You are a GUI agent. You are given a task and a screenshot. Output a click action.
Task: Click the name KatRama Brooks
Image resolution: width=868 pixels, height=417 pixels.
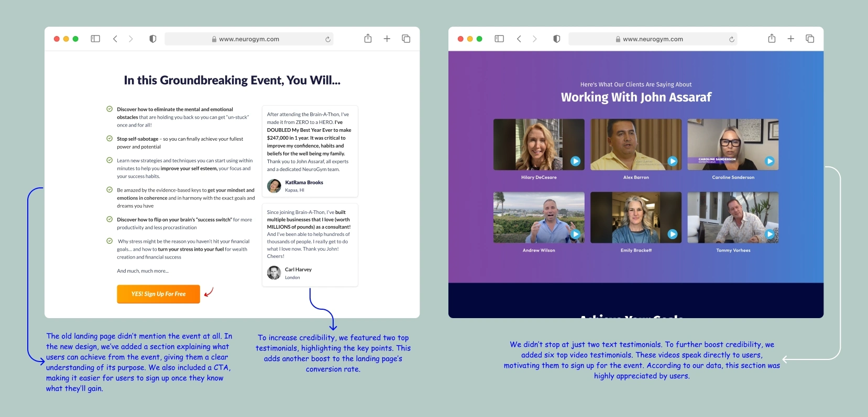coord(304,183)
